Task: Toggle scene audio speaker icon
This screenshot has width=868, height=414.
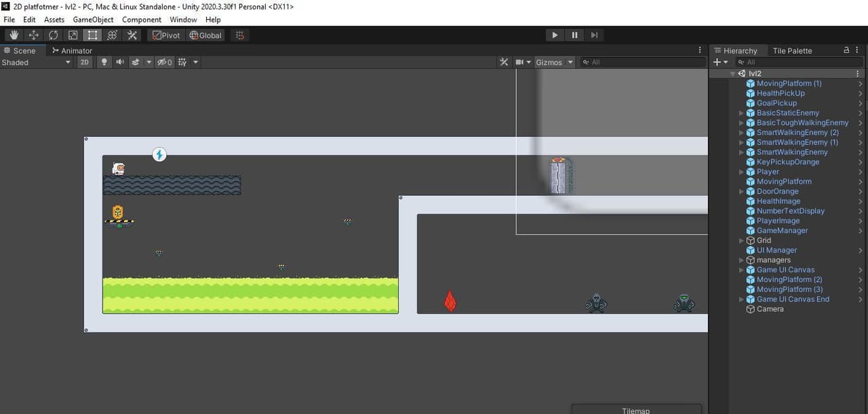Action: (120, 62)
